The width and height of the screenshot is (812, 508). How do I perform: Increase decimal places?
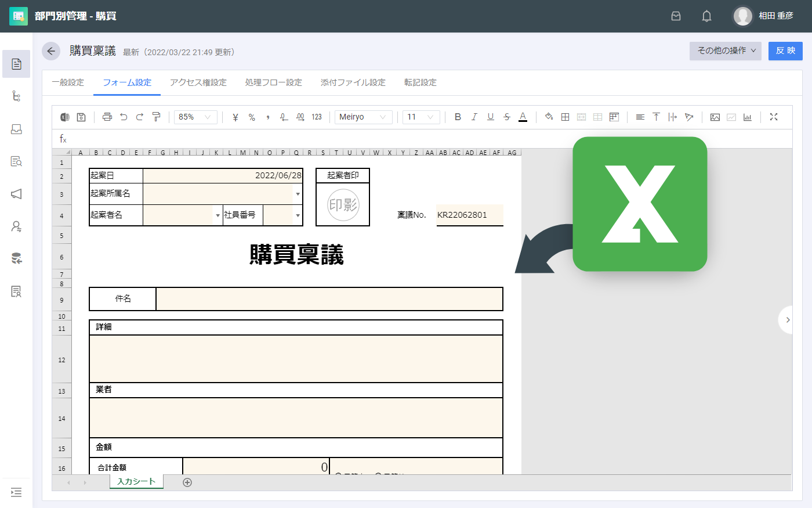[300, 117]
